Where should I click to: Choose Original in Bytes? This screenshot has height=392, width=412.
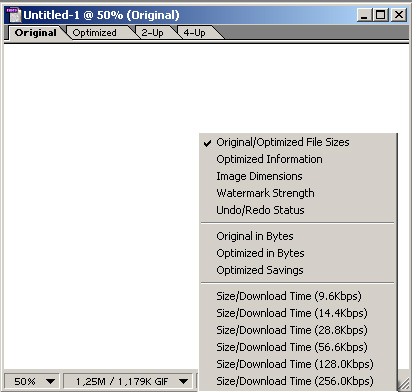tap(298, 236)
